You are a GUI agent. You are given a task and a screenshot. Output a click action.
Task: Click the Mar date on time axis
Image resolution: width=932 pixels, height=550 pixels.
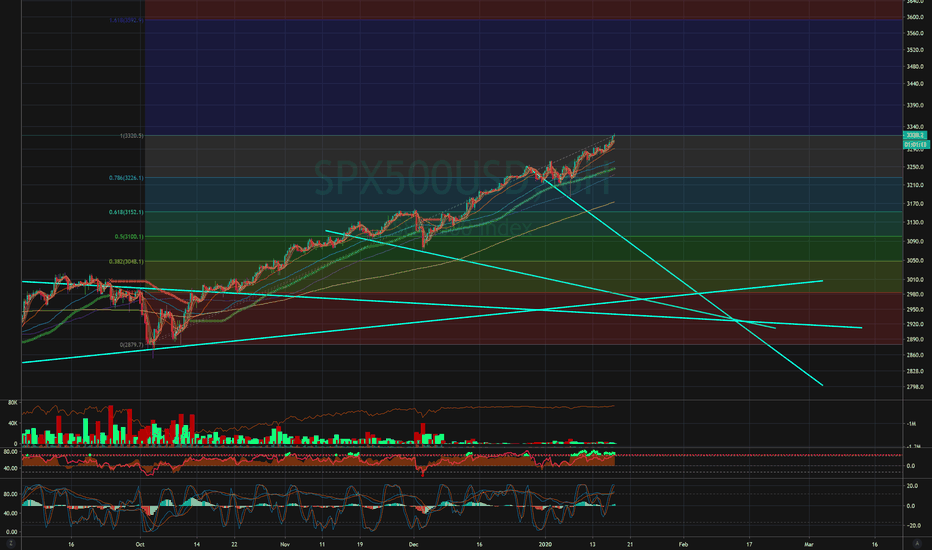[808, 544]
